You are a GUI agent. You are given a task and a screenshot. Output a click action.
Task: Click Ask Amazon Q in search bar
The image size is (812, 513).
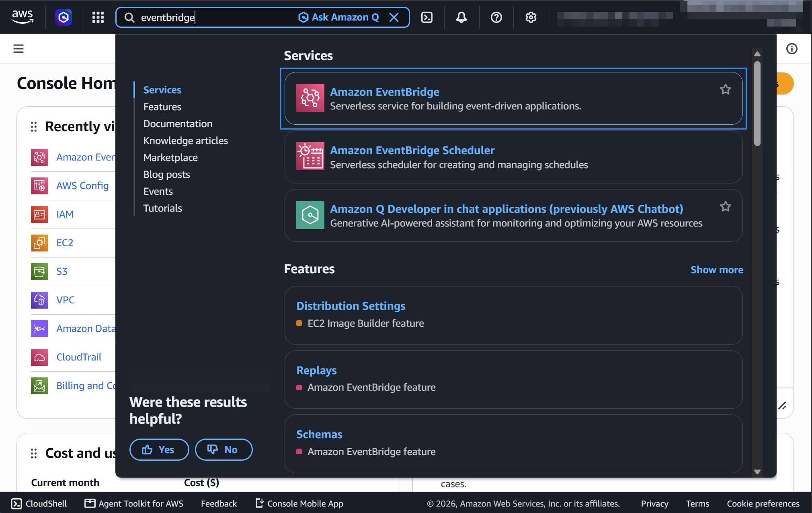pos(339,17)
